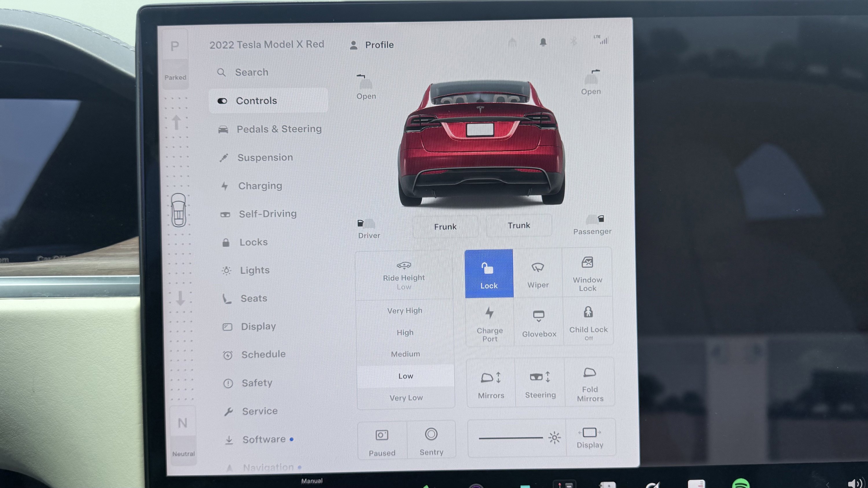Toggle the Paused dashcam button
Image resolution: width=868 pixels, height=488 pixels.
tap(382, 441)
